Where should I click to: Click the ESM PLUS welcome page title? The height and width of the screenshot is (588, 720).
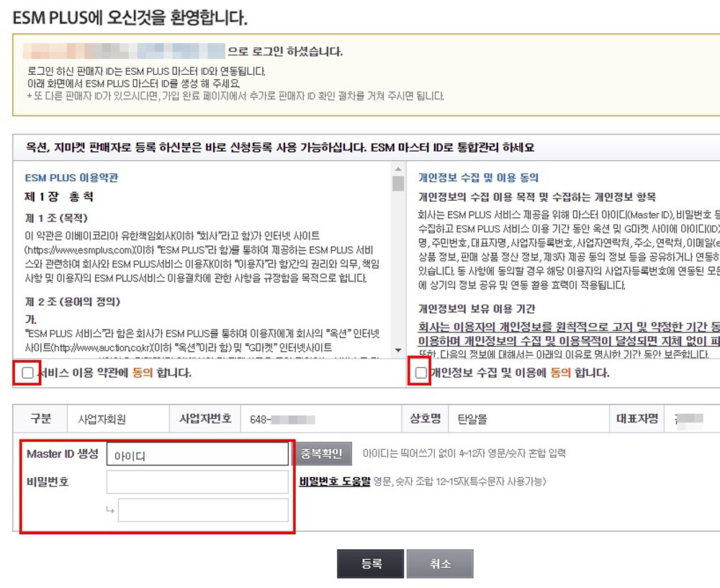pyautogui.click(x=130, y=18)
